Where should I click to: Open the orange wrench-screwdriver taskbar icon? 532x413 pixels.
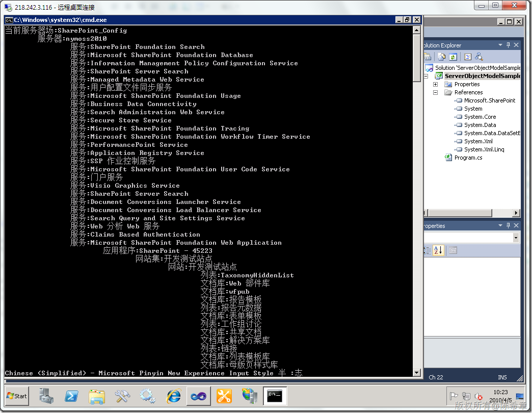(224, 396)
